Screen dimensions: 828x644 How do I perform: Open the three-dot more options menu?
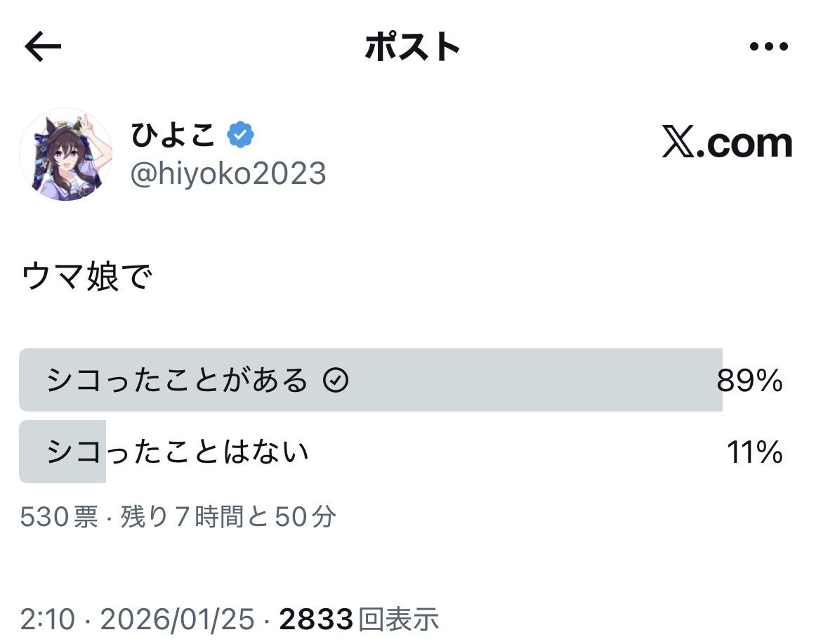[769, 47]
